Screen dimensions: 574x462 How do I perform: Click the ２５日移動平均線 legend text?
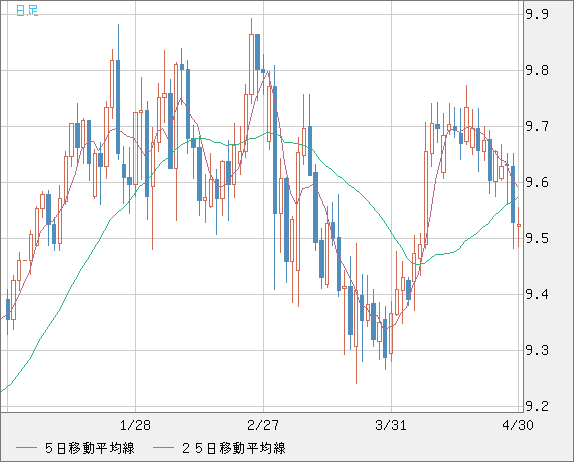[x=234, y=448]
